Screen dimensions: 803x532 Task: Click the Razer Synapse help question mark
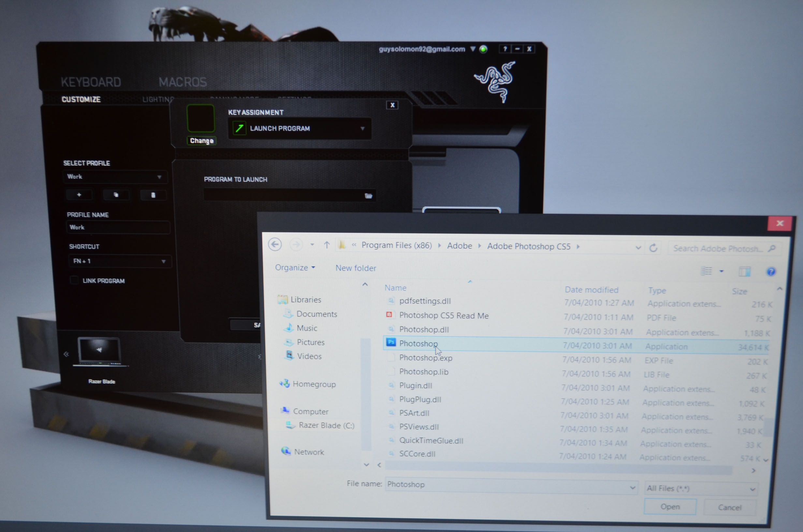pos(505,49)
